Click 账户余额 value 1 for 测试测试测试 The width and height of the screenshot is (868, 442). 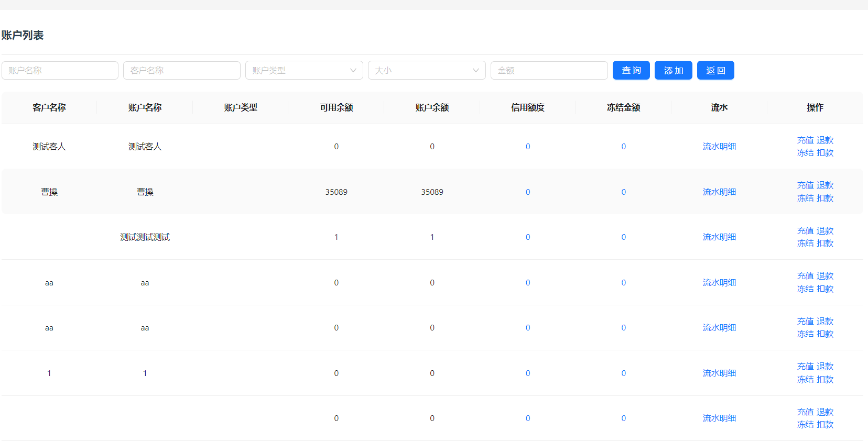tap(432, 237)
